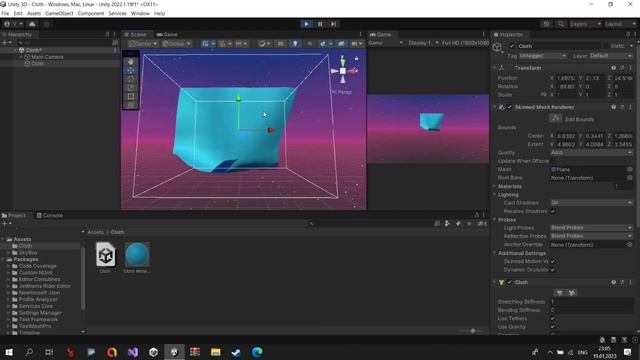Open the Layer Default dropdown
The height and width of the screenshot is (360, 640).
[x=611, y=56]
